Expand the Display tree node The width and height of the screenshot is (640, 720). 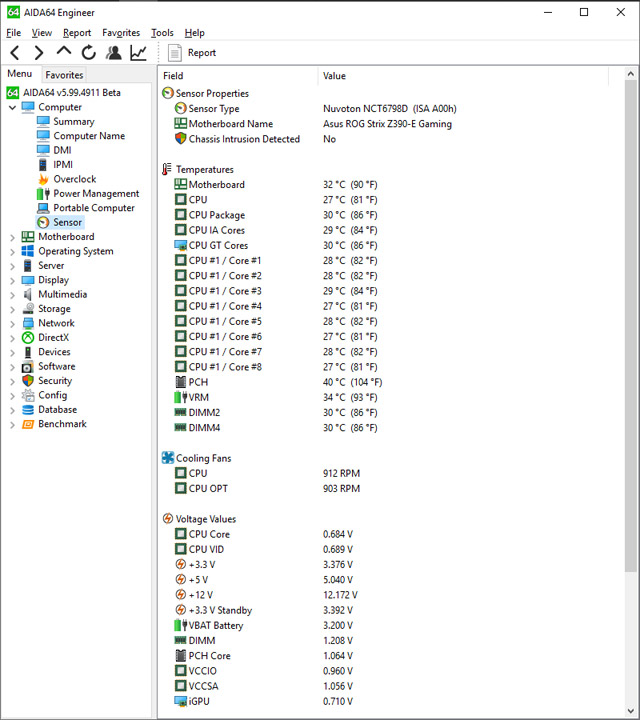point(12,280)
